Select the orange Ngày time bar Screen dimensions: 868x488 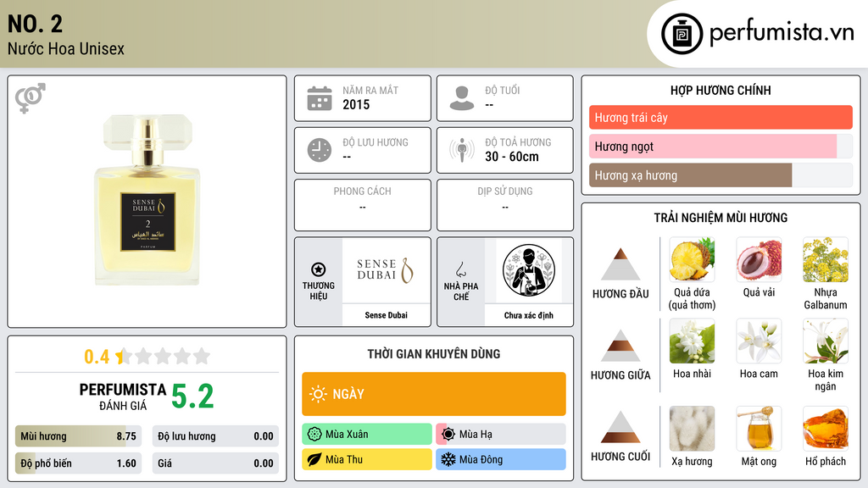(x=434, y=394)
